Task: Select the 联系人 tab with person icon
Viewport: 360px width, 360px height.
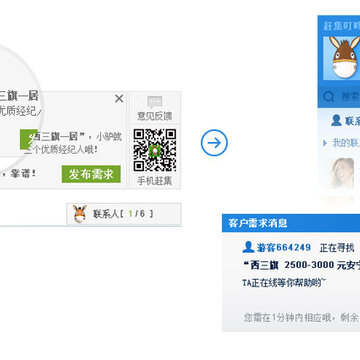Action: point(345,120)
